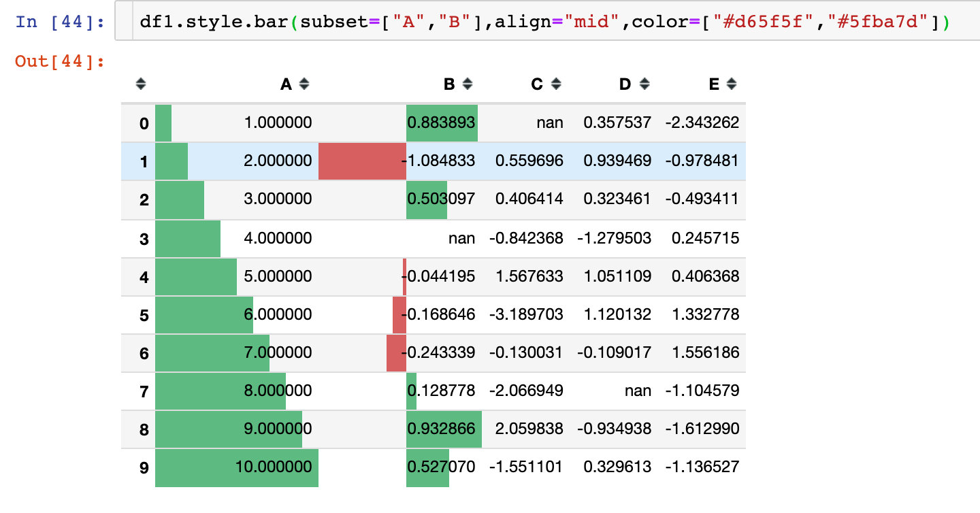Click cell -1.279503 in column D
The height and width of the screenshot is (513, 980).
point(614,237)
